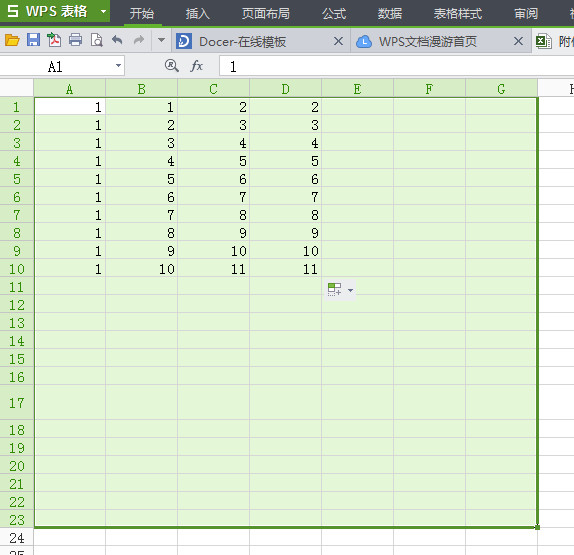Open the 公式 ribbon tab
Viewport: 574px width, 555px height.
(x=334, y=14)
